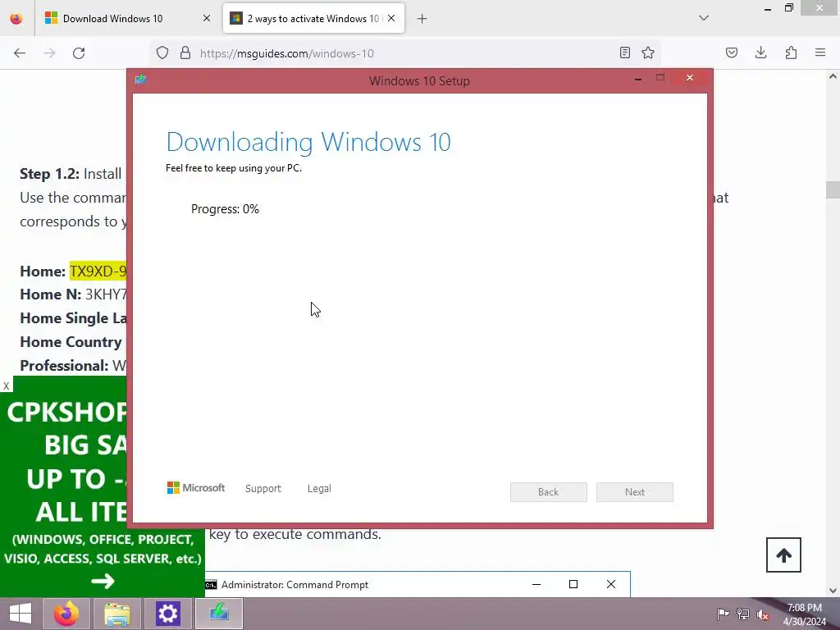This screenshot has height=630, width=840.
Task: Click the page scrollbar down arrow
Action: [833, 591]
